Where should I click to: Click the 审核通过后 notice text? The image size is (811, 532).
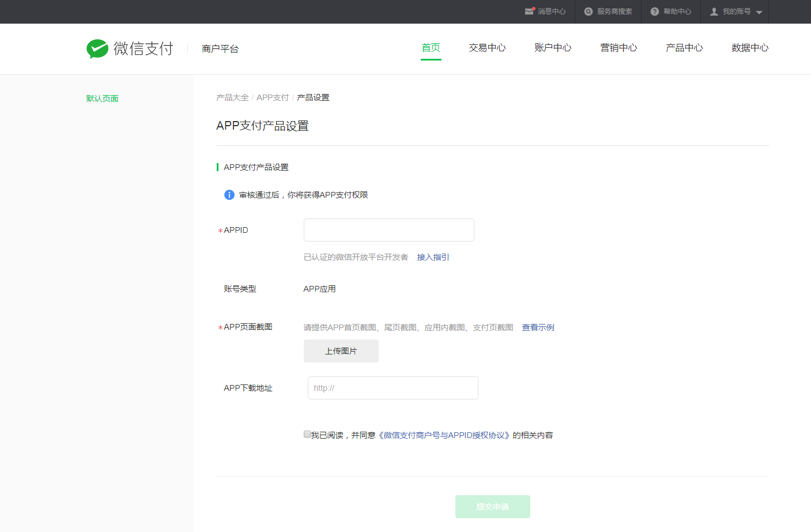[303, 195]
